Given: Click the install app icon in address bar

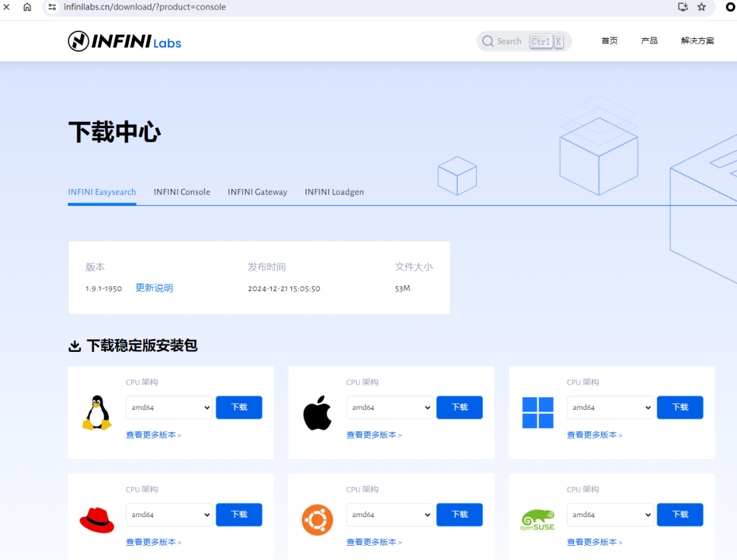Looking at the screenshot, I should point(683,7).
